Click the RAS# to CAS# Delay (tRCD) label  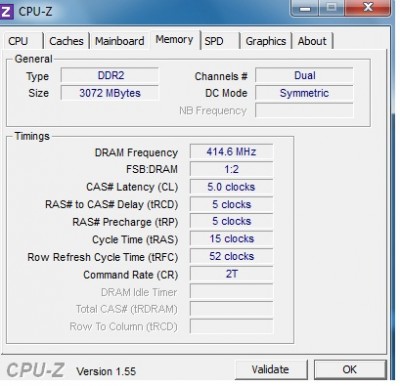click(x=112, y=204)
